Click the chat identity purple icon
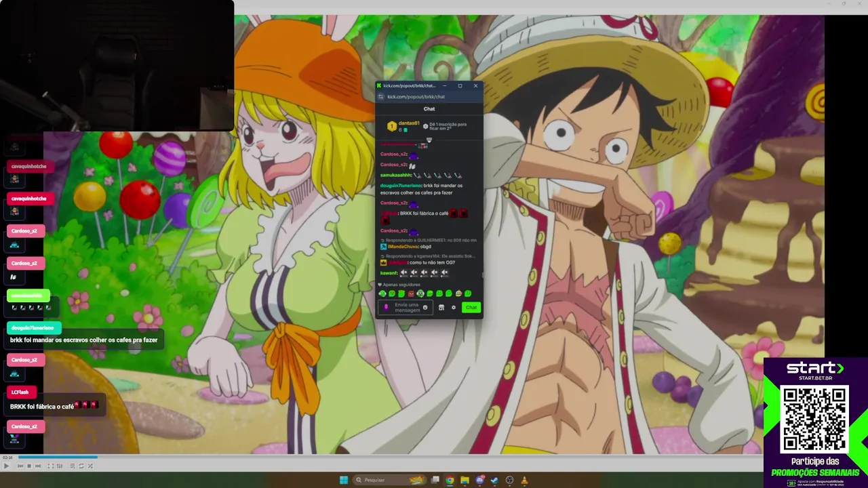The width and height of the screenshot is (868, 488). pyautogui.click(x=386, y=307)
